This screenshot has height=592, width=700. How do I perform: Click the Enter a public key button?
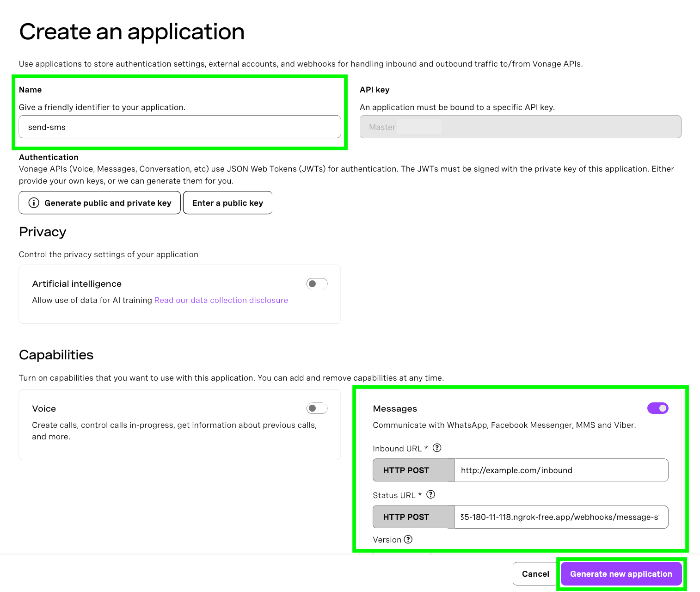coord(227,203)
